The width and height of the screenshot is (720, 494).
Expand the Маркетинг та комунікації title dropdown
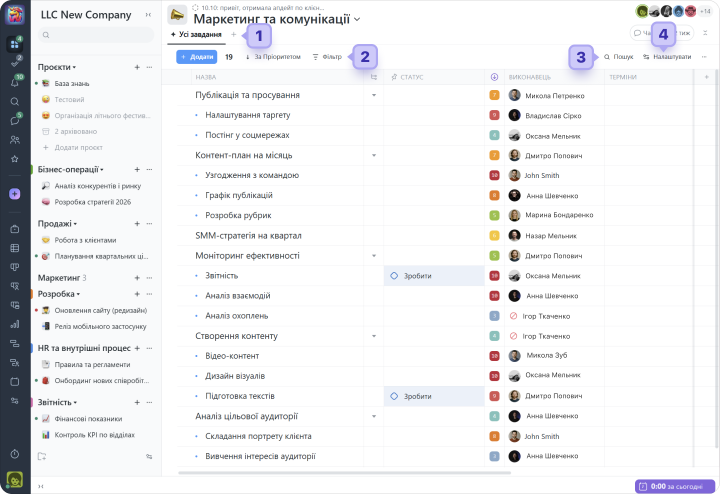coord(357,20)
